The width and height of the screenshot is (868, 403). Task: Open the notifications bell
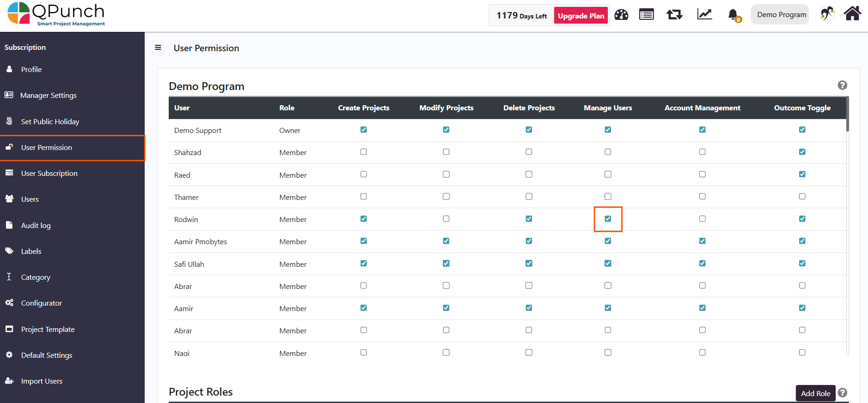click(733, 15)
